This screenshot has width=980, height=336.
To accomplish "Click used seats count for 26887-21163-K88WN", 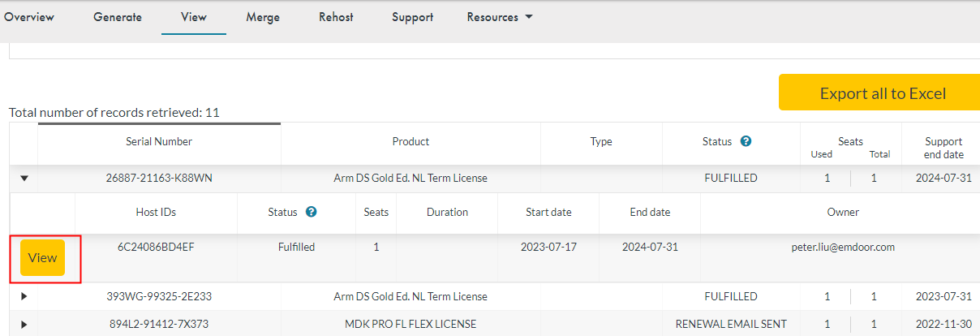I will pos(827,178).
